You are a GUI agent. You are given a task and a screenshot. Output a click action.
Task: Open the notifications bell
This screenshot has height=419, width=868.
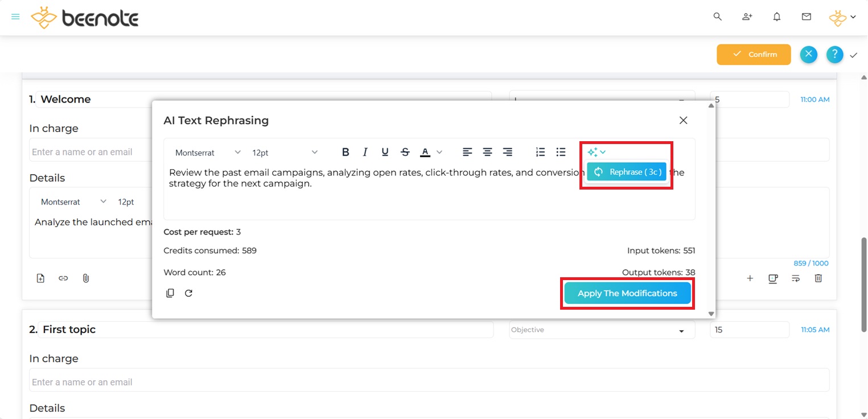(x=776, y=17)
